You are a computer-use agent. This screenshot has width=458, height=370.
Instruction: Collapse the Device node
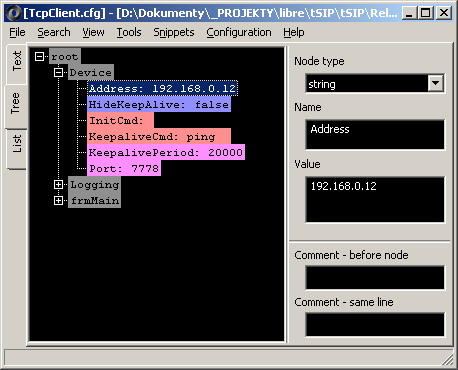pos(58,72)
